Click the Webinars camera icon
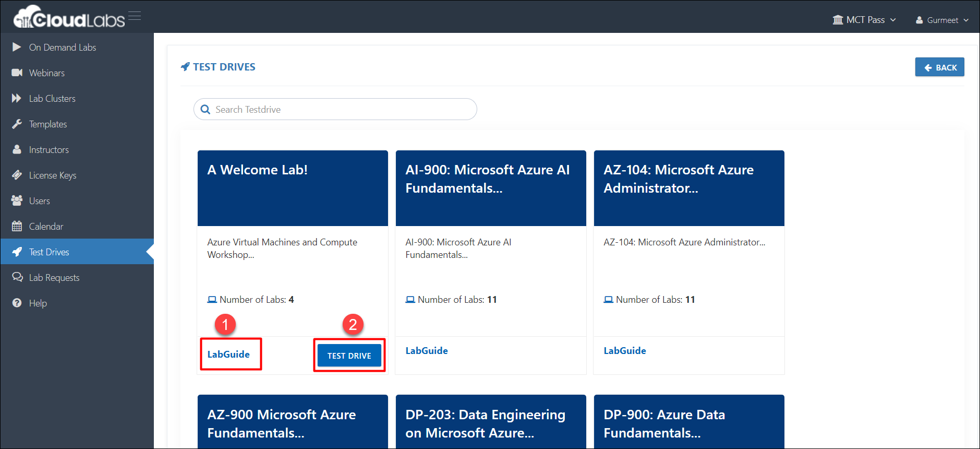Viewport: 980px width, 449px height. pyautogui.click(x=17, y=73)
